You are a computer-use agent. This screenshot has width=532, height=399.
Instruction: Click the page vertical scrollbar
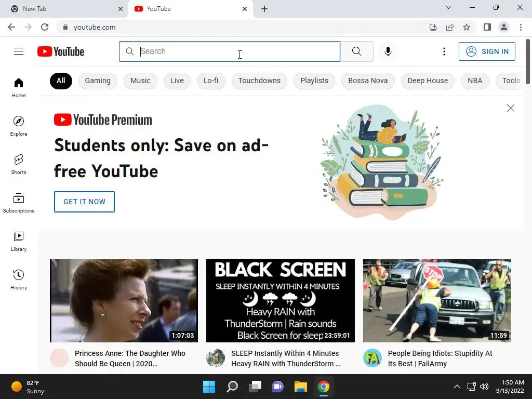(528, 61)
